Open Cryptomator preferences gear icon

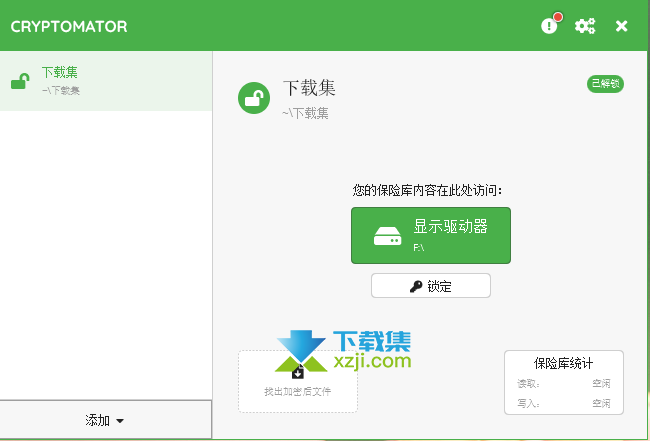point(585,26)
